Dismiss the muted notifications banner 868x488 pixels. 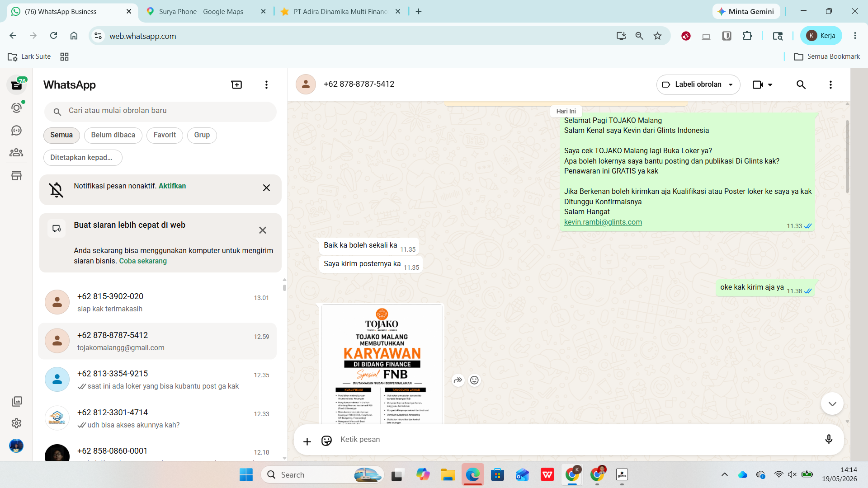(266, 188)
